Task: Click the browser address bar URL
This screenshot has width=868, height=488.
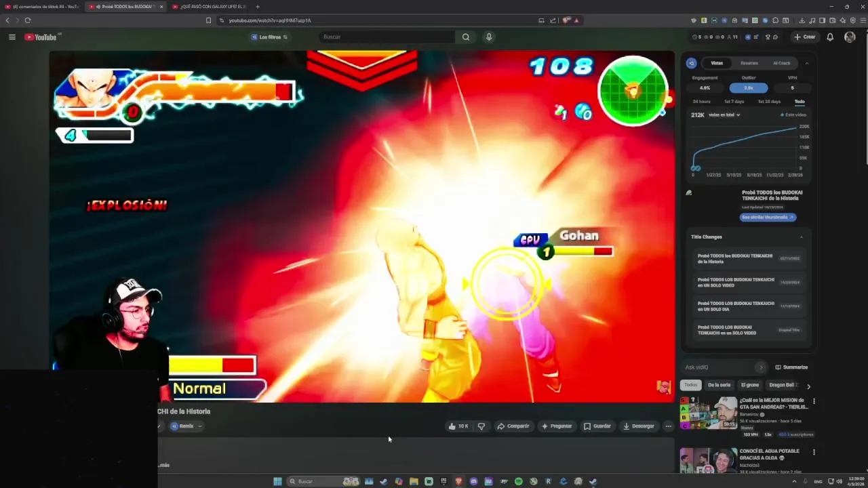Action: tap(270, 20)
